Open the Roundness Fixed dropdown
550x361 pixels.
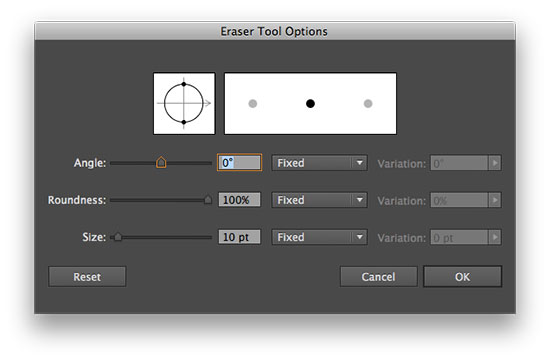[320, 200]
